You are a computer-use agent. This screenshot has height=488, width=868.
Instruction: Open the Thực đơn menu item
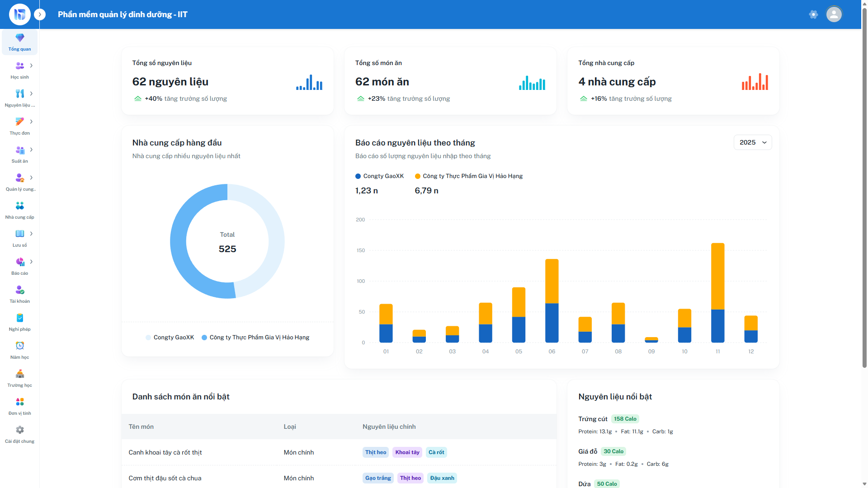[19, 126]
